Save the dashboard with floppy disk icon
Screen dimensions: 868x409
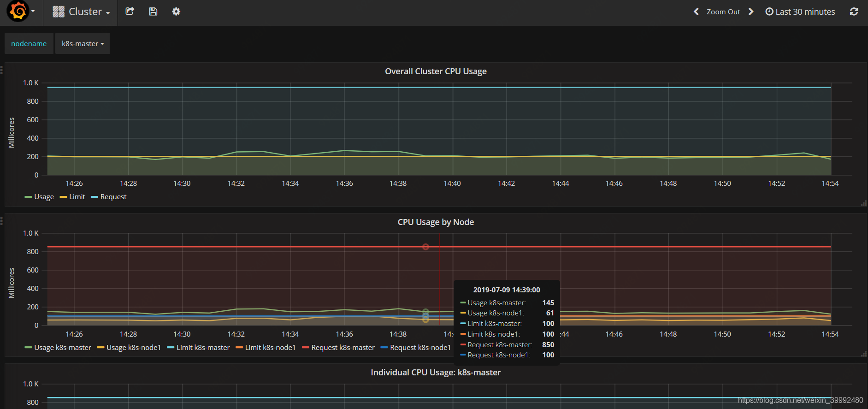point(153,12)
